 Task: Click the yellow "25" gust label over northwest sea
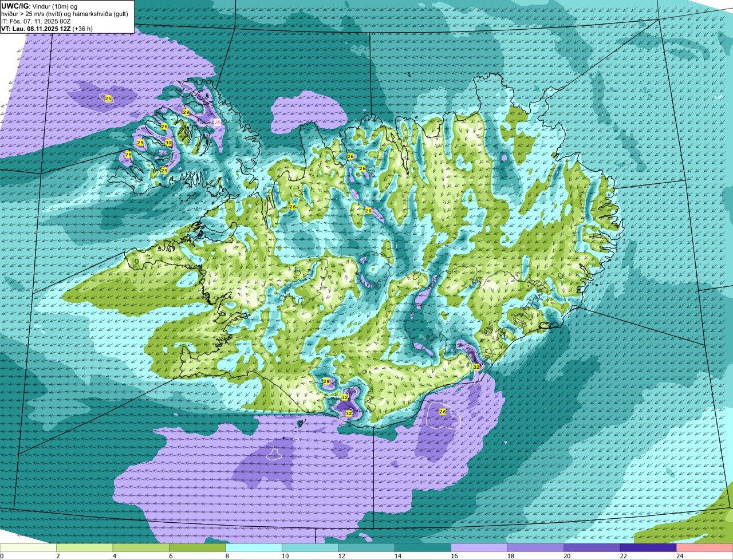tap(108, 98)
